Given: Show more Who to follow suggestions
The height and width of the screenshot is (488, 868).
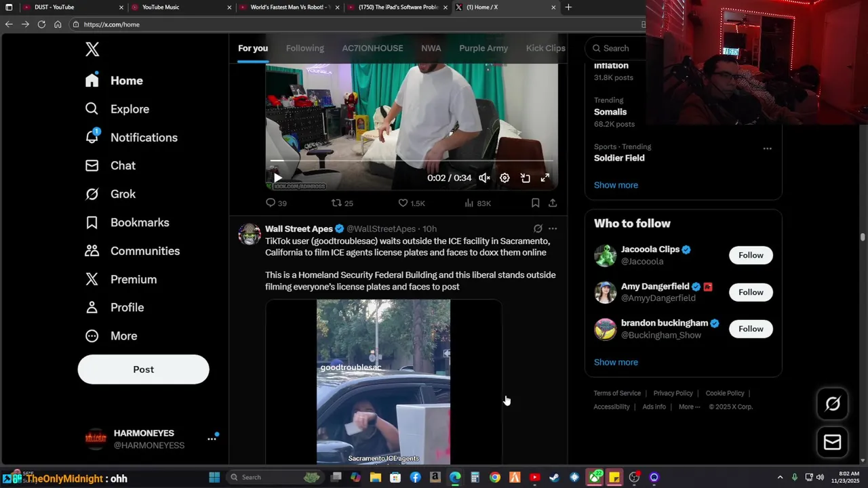Looking at the screenshot, I should [x=616, y=362].
